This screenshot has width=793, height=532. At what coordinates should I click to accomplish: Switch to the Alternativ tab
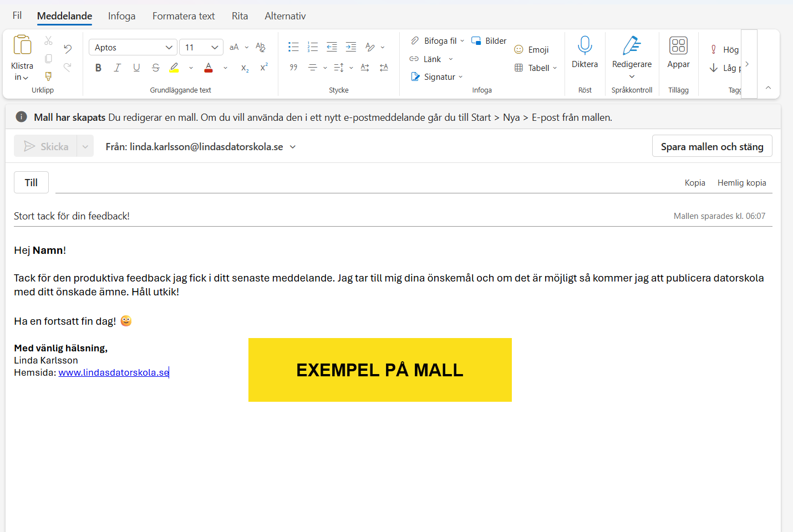click(x=285, y=16)
